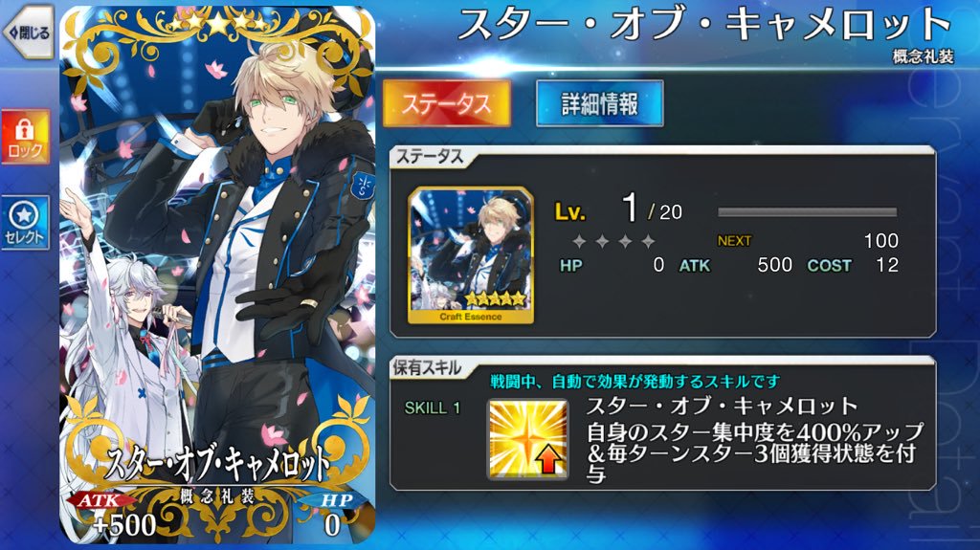Tap the ステータス panel header
Viewport: 980px width, 550px height.
click(430, 157)
